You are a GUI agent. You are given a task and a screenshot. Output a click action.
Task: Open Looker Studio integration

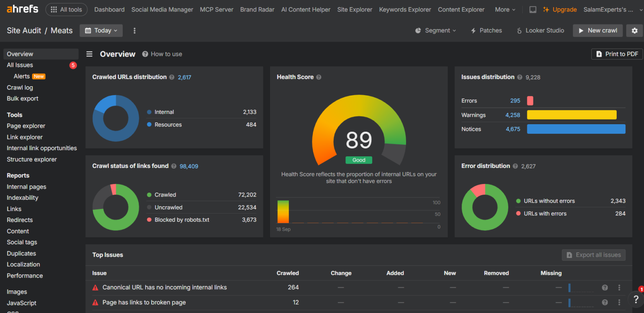(x=541, y=31)
